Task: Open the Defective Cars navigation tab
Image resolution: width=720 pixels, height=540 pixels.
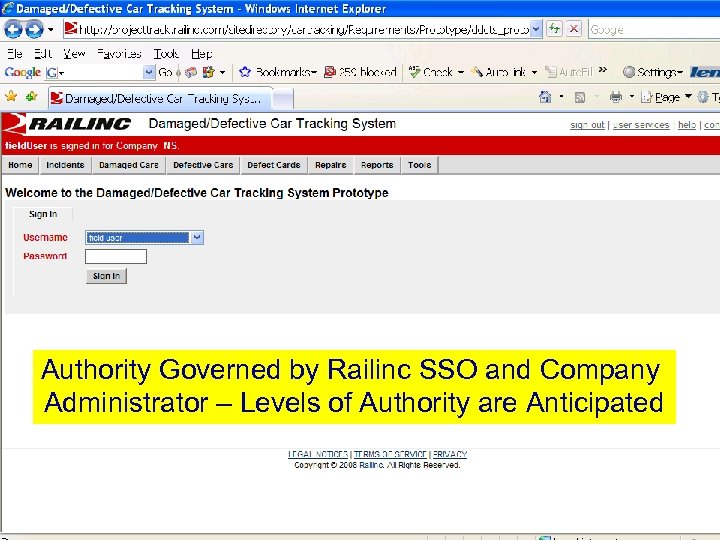Action: point(203,165)
